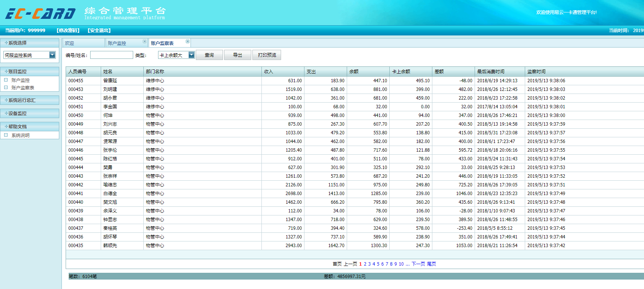The height and width of the screenshot is (289, 644).
Task: Click timestamp 2018/6/19 14:29:13
Action: tap(497, 81)
